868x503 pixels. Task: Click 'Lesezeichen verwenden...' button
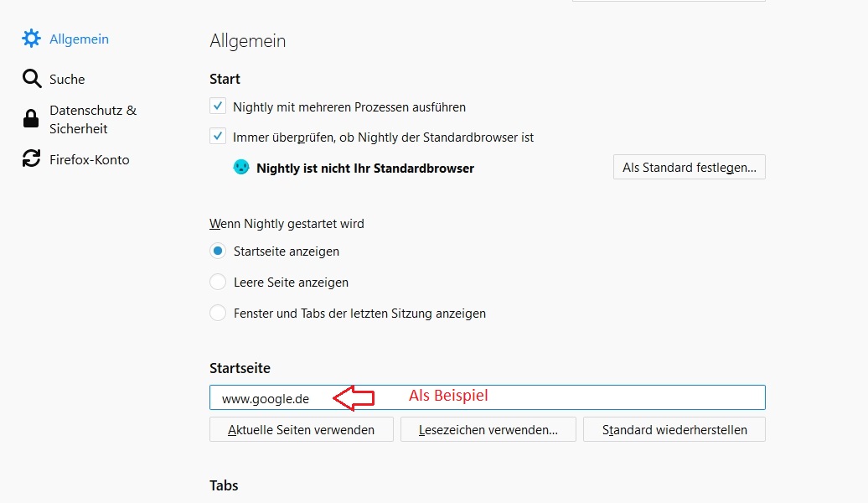click(488, 430)
